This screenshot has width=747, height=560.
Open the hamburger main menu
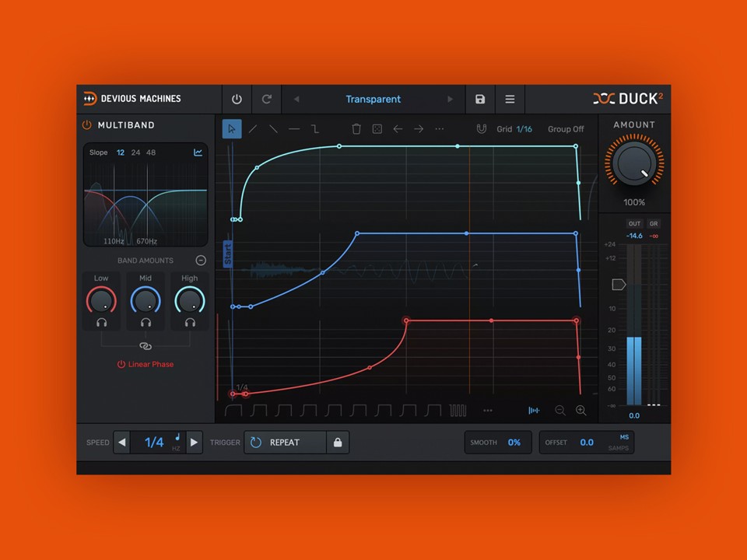pos(510,99)
